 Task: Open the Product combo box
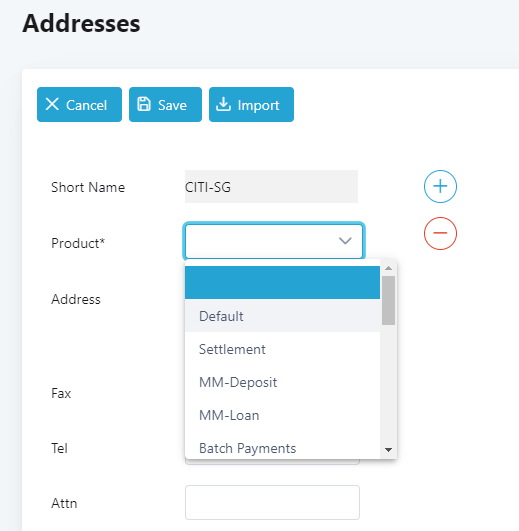(x=274, y=240)
